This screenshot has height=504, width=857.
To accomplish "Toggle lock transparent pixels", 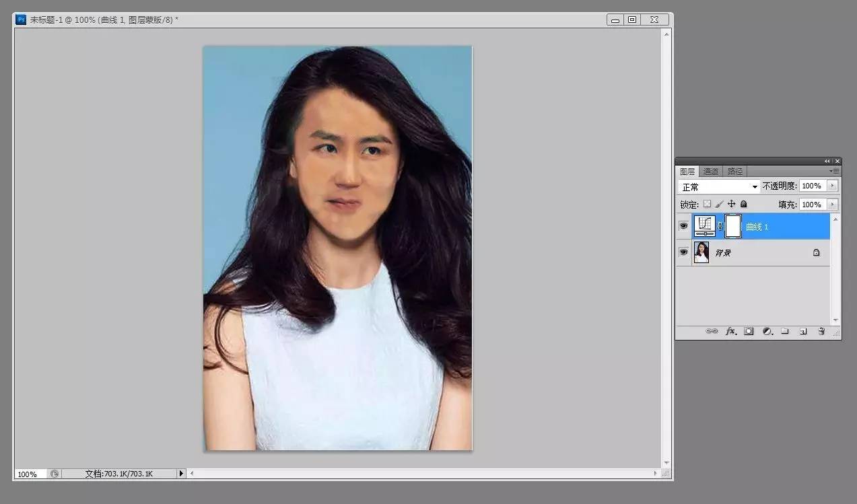I will pos(707,204).
